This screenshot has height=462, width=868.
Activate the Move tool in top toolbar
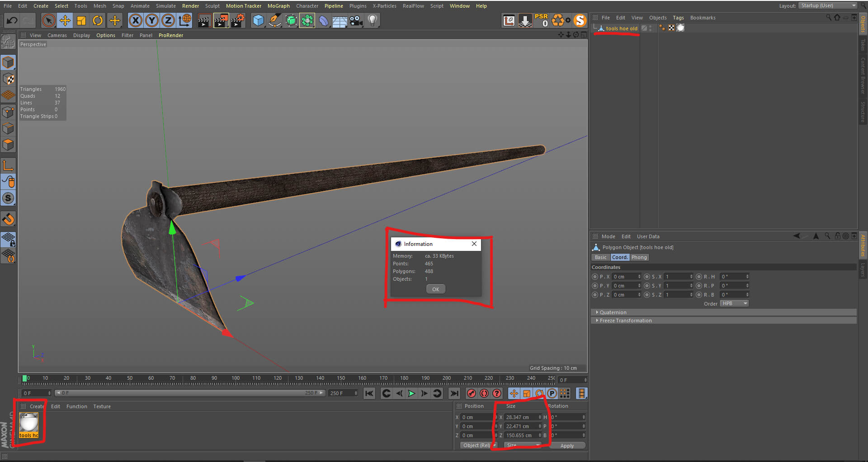tap(65, 20)
